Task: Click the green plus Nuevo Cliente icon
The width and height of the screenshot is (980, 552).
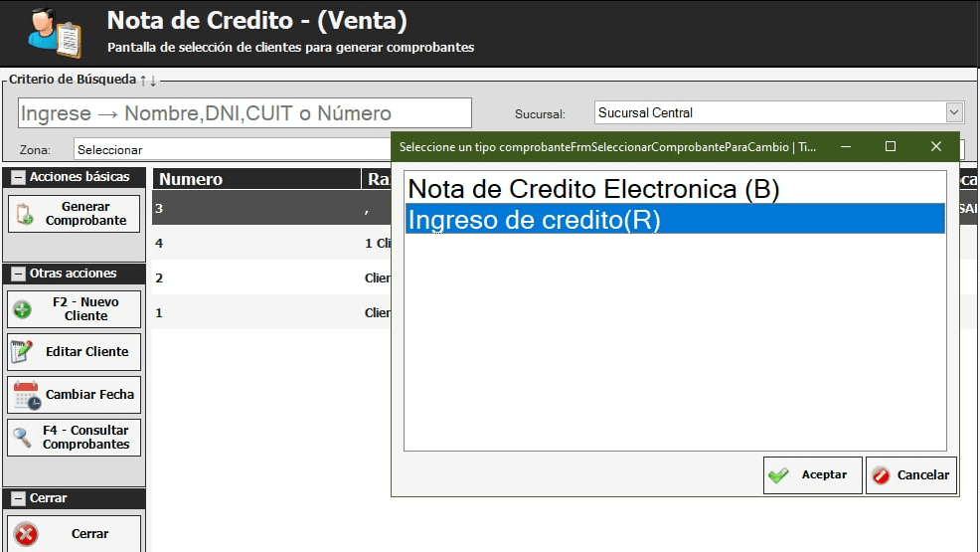Action: coord(22,309)
